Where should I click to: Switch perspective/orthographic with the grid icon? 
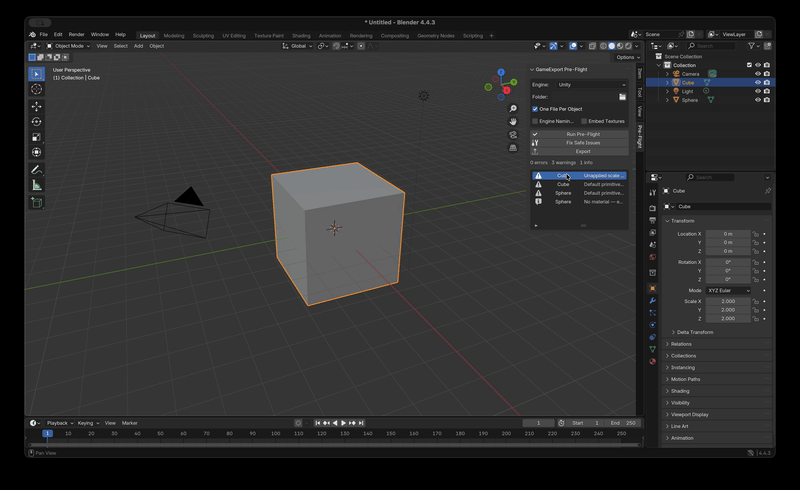[x=513, y=148]
